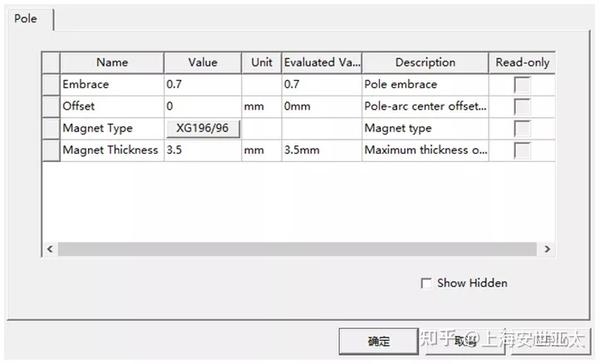Select the Embrace row header cell
The width and height of the screenshot is (600, 364).
pyautogui.click(x=51, y=85)
